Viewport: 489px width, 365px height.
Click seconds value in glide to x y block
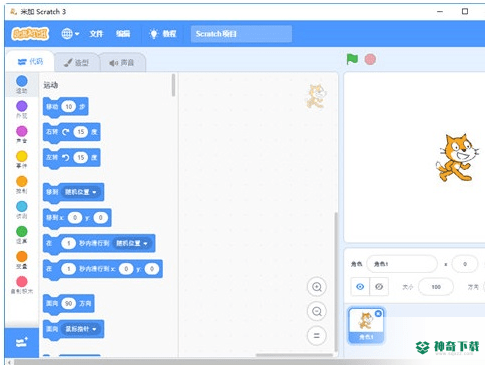point(68,269)
